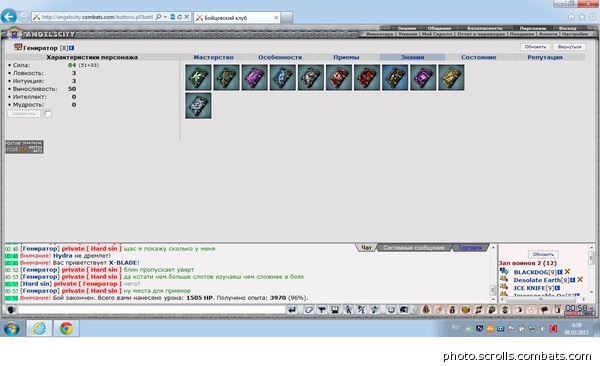Tick the checkbox beside the сохранить button
This screenshot has width=600, height=366.
coord(47,113)
